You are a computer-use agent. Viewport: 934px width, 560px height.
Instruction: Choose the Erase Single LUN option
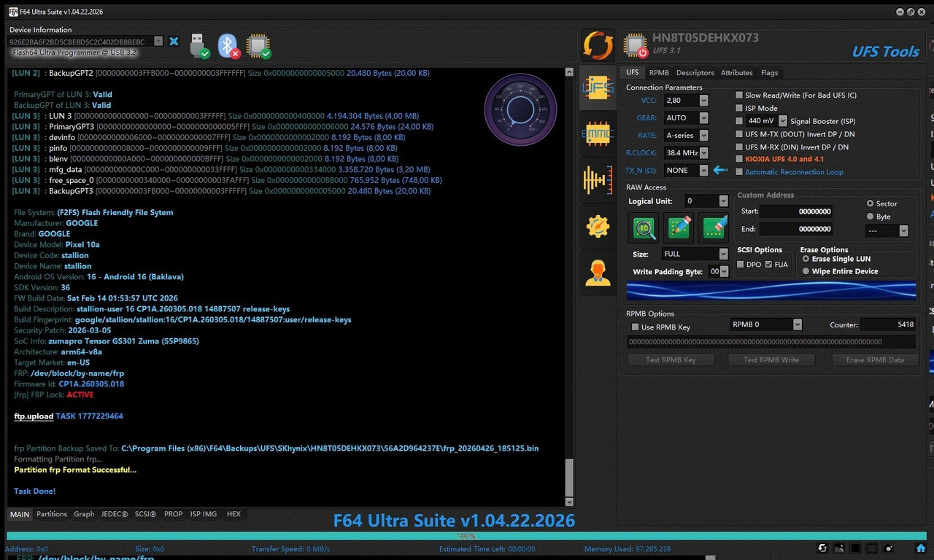[806, 259]
